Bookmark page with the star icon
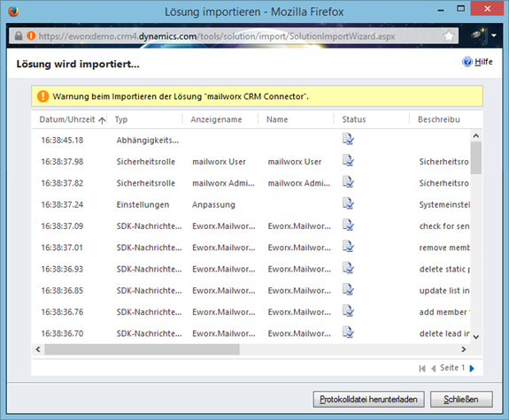The image size is (509, 420). [449, 35]
